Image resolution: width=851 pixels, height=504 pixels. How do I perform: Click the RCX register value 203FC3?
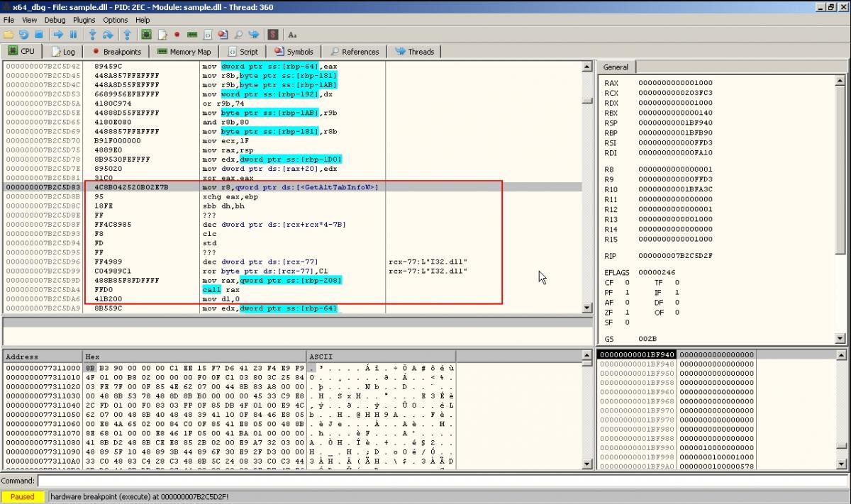[x=675, y=93]
